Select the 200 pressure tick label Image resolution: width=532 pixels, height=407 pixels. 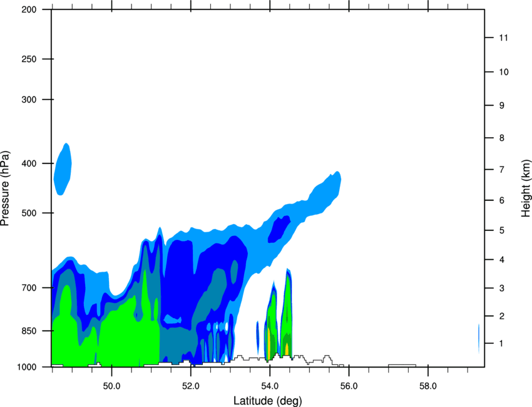(29, 9)
